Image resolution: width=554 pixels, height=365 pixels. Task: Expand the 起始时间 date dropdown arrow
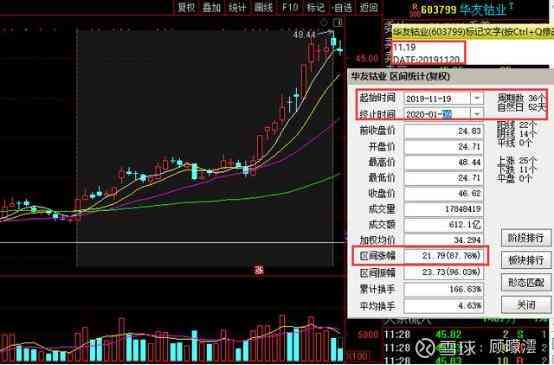tap(477, 98)
